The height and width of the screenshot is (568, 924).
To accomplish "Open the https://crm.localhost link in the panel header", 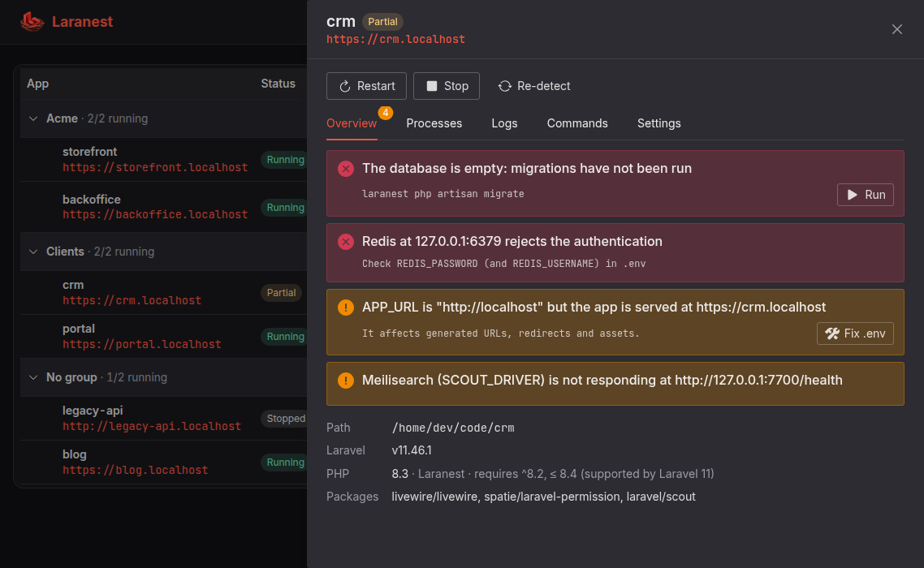I will tap(395, 40).
